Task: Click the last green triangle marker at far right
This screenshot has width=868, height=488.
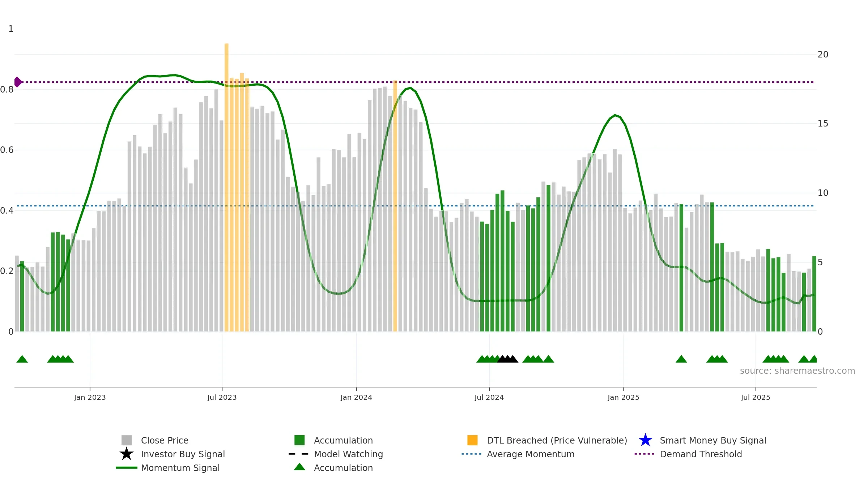Action: 813,359
